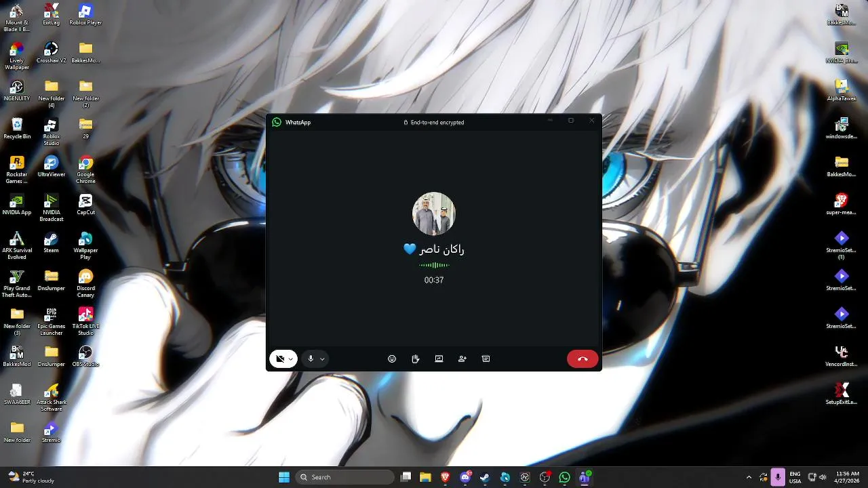Select the ExitLag desktop icon
This screenshot has width=868, height=488.
(x=51, y=14)
